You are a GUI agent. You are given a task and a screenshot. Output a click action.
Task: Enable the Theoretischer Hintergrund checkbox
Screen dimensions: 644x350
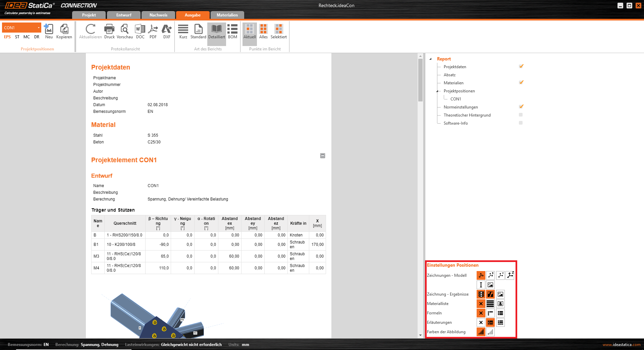coord(521,115)
